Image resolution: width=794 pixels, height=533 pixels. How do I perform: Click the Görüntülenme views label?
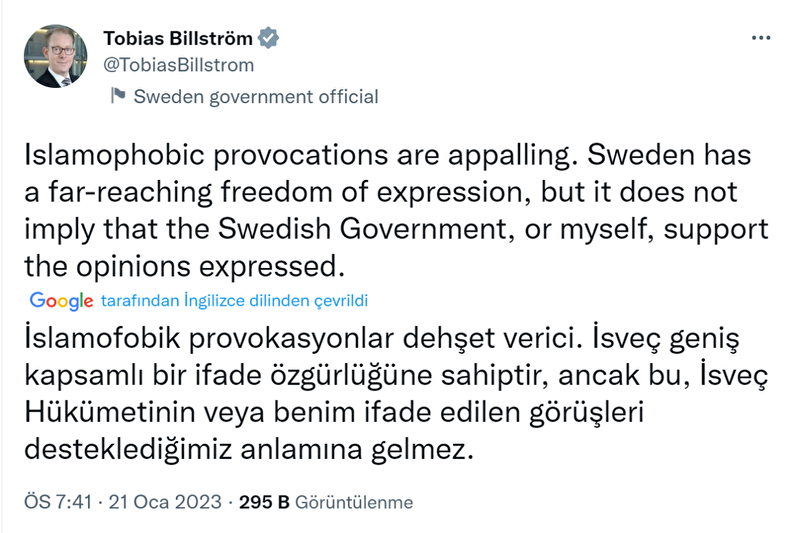point(354,502)
